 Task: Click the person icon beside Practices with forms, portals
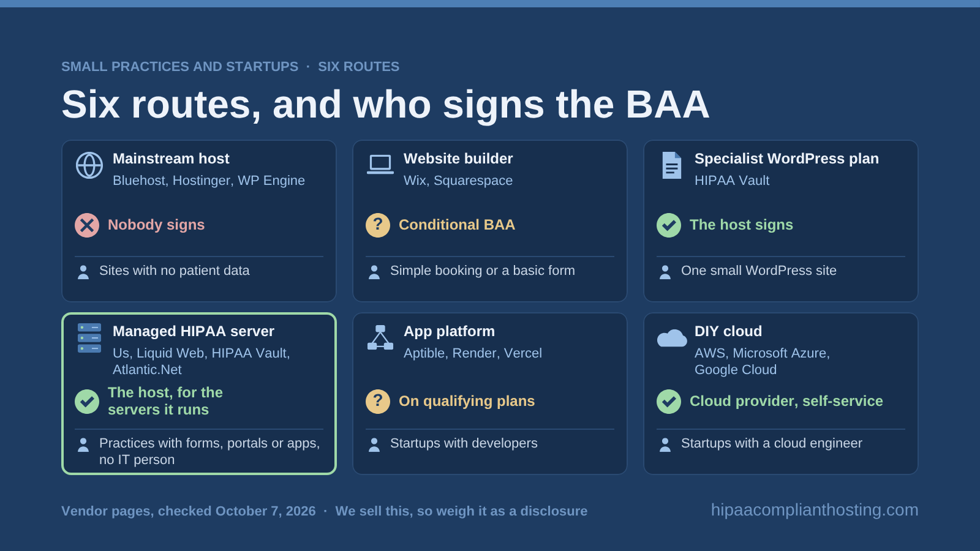tap(83, 444)
